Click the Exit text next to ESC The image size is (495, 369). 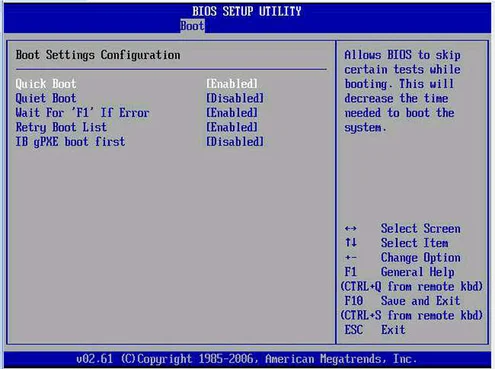pos(393,330)
